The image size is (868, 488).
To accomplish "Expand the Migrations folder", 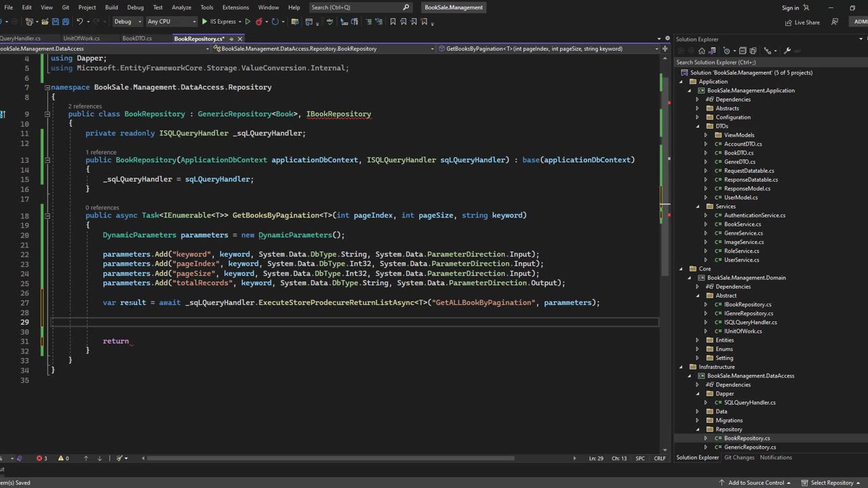I will (x=698, y=420).
